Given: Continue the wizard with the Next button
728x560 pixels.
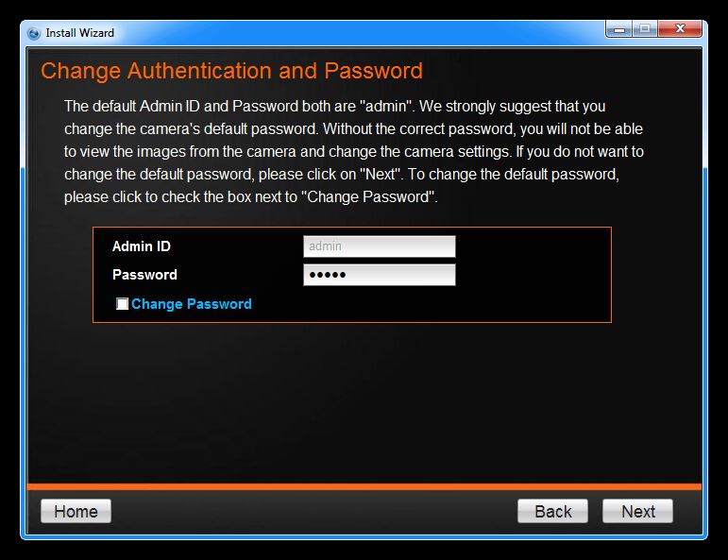Looking at the screenshot, I should tap(638, 511).
